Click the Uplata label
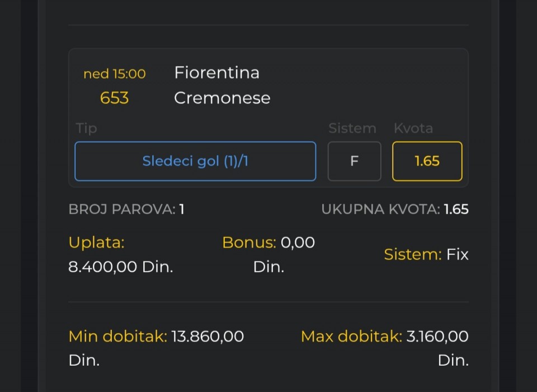The width and height of the screenshot is (537, 392). click(x=96, y=243)
